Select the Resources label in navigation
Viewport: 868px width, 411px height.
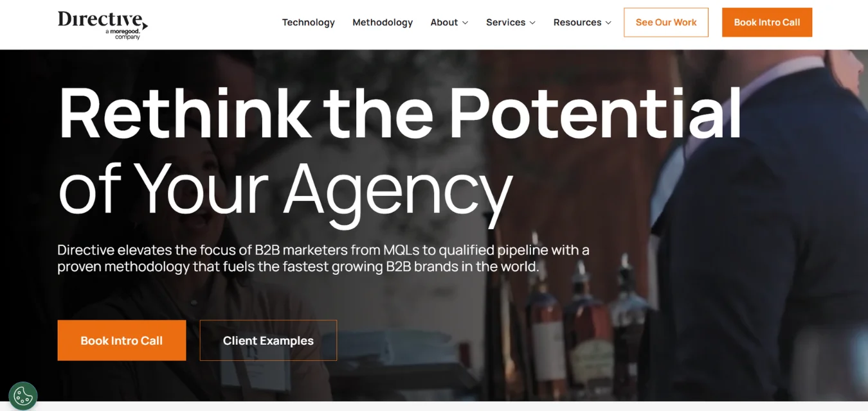pyautogui.click(x=577, y=22)
